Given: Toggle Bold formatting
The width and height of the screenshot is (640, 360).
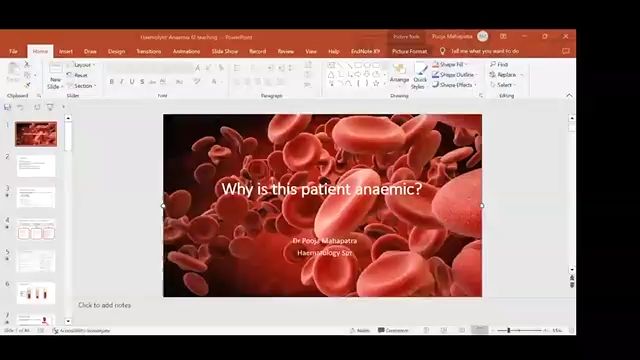Looking at the screenshot, I should click(x=111, y=82).
